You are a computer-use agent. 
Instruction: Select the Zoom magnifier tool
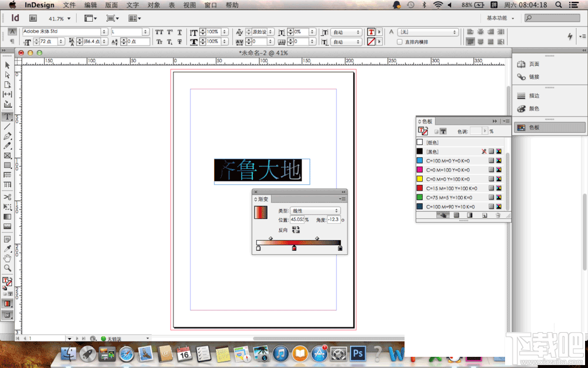[7, 268]
